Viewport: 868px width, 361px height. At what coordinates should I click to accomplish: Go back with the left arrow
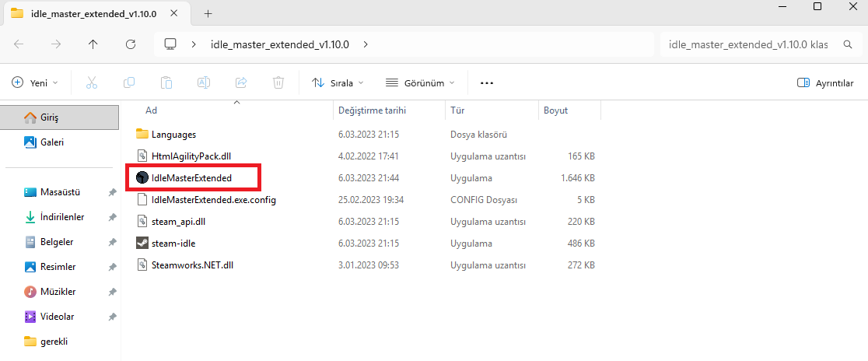click(x=19, y=45)
